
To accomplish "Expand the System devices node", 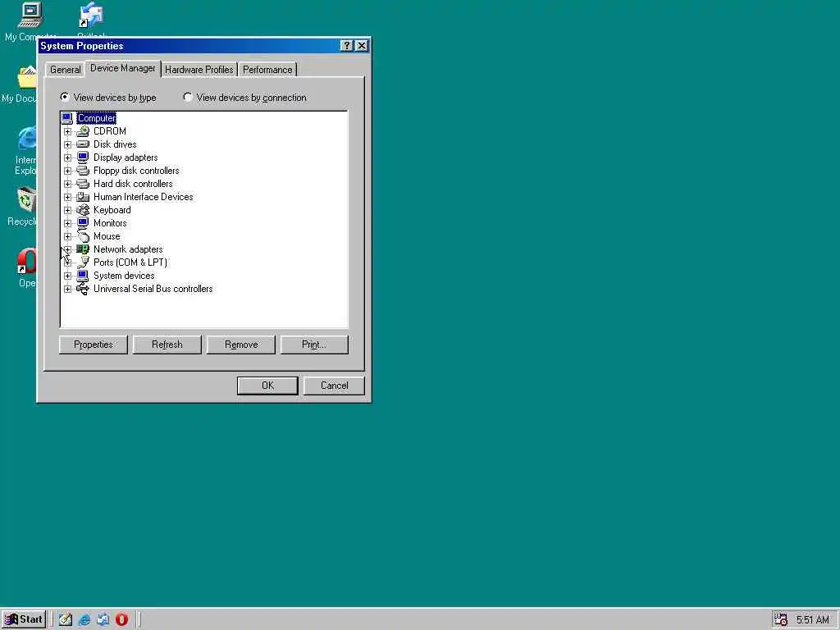I will 67,276.
